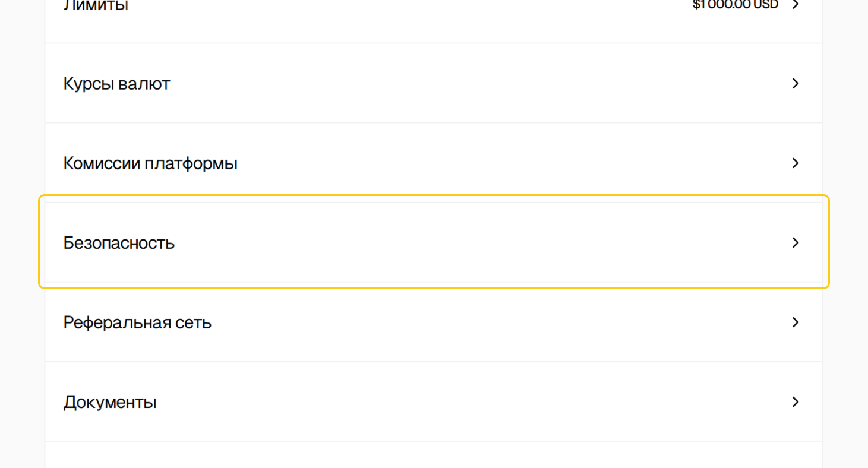868x468 pixels.
Task: Click the chevron arrow beside Комиссии платформы
Action: (x=796, y=163)
